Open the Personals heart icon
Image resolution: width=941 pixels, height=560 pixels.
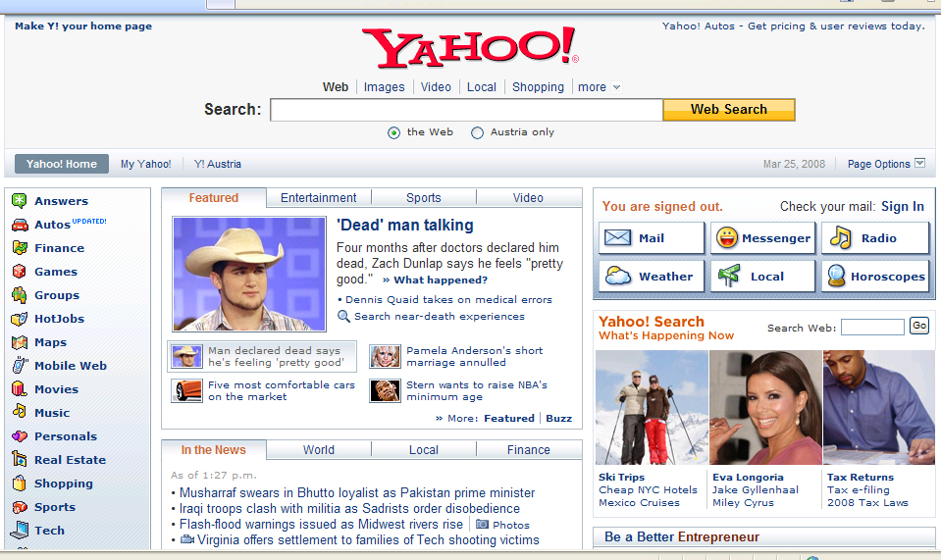click(x=20, y=436)
